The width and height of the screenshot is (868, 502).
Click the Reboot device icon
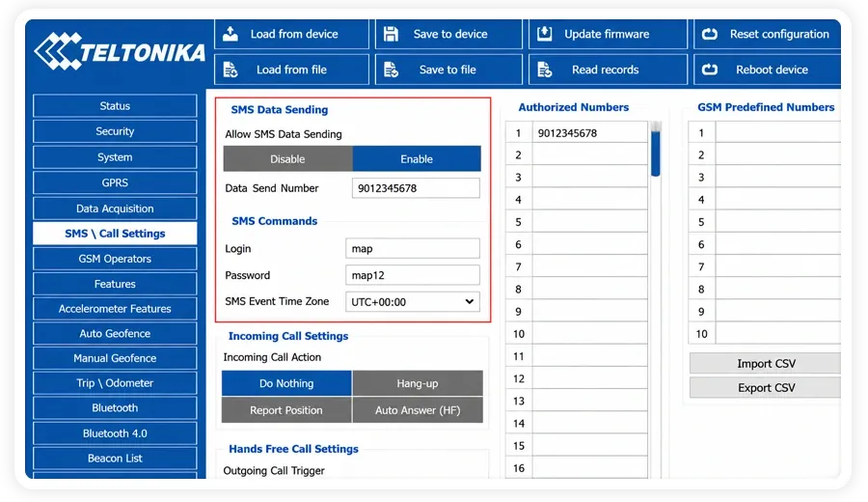pos(709,70)
